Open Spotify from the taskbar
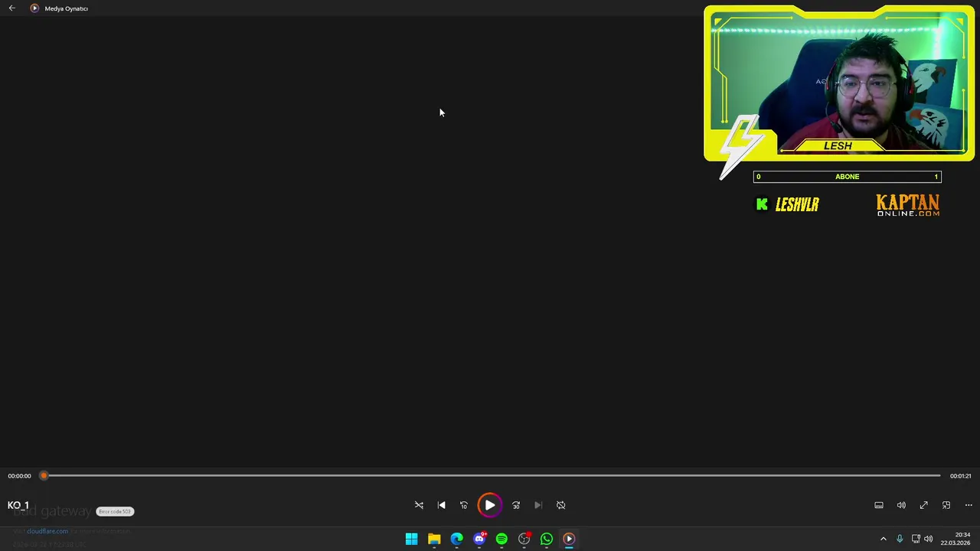This screenshot has width=980, height=551. [501, 539]
